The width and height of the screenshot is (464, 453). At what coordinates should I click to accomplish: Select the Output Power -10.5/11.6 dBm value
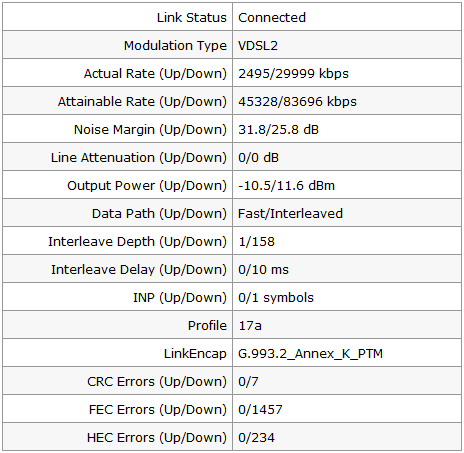[x=286, y=186]
